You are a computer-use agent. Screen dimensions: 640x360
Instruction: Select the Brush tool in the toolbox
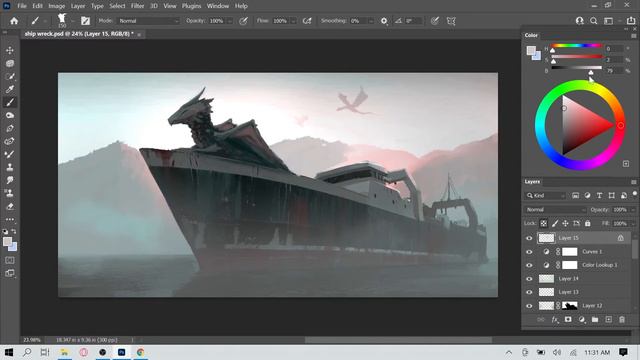click(x=10, y=102)
